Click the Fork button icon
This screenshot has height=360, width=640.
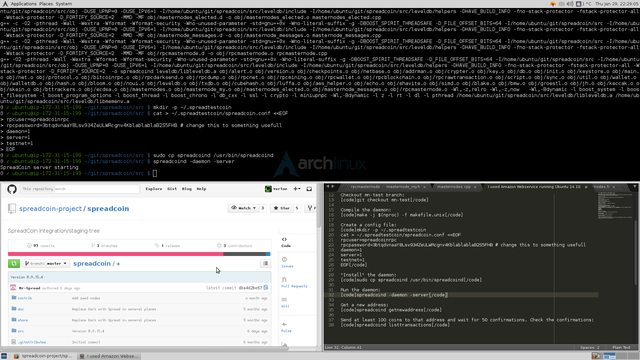tap(311, 208)
